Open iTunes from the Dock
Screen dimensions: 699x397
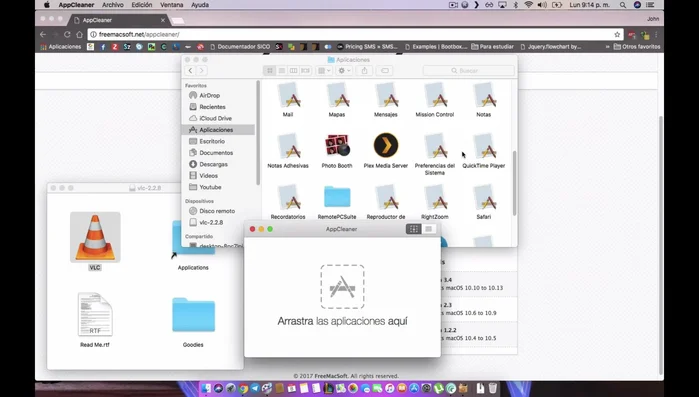coord(390,389)
